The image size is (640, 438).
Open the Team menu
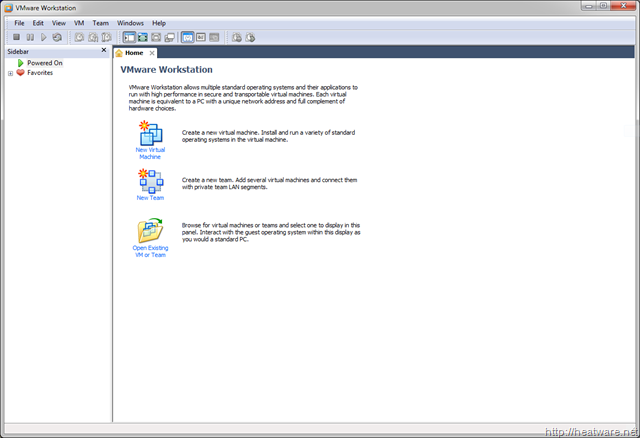pos(100,22)
